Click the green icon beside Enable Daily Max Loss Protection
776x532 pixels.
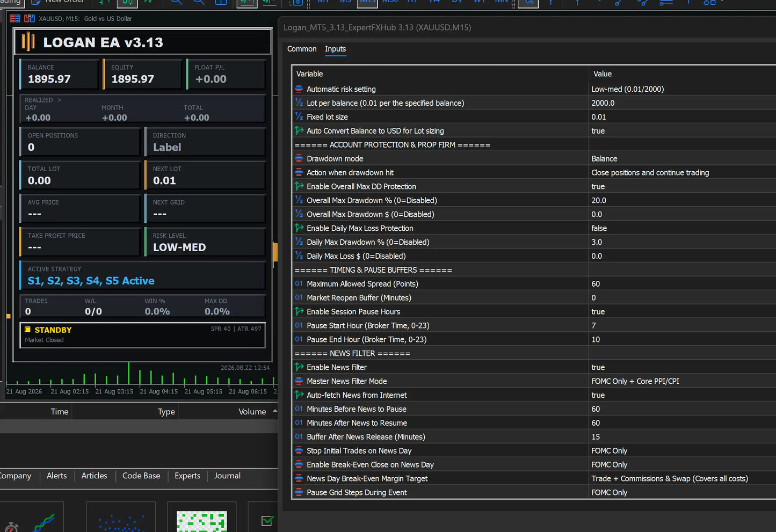pos(299,228)
